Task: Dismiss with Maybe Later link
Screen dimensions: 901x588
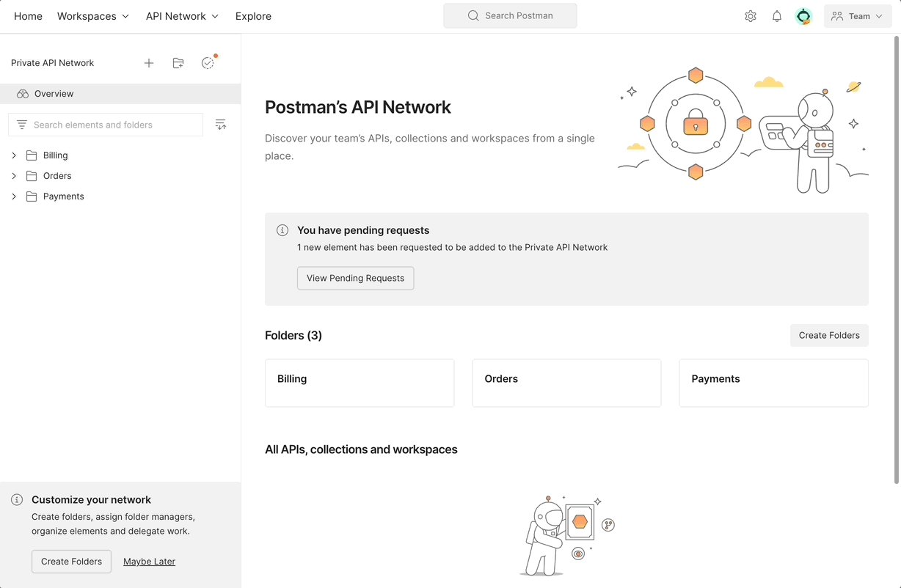Action: (149, 561)
